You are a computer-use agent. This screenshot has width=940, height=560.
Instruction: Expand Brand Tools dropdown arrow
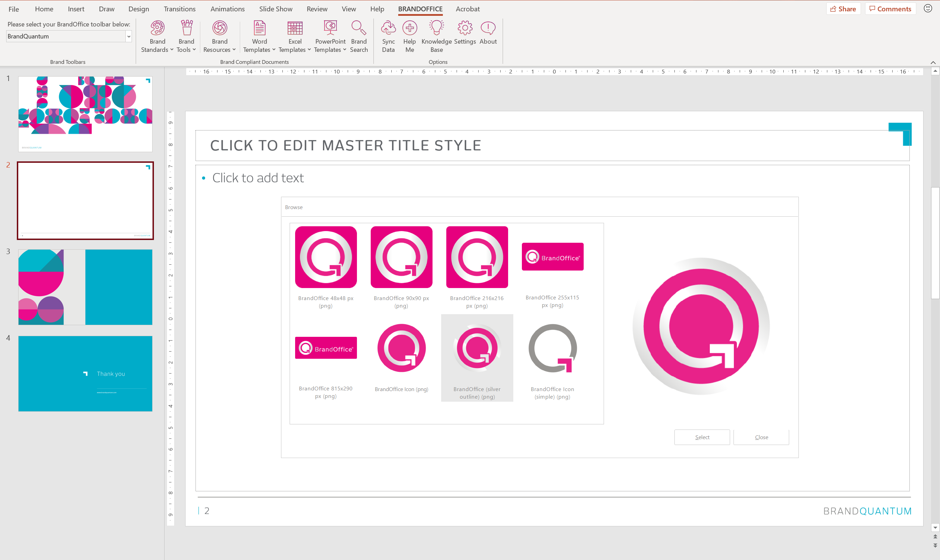pos(194,49)
